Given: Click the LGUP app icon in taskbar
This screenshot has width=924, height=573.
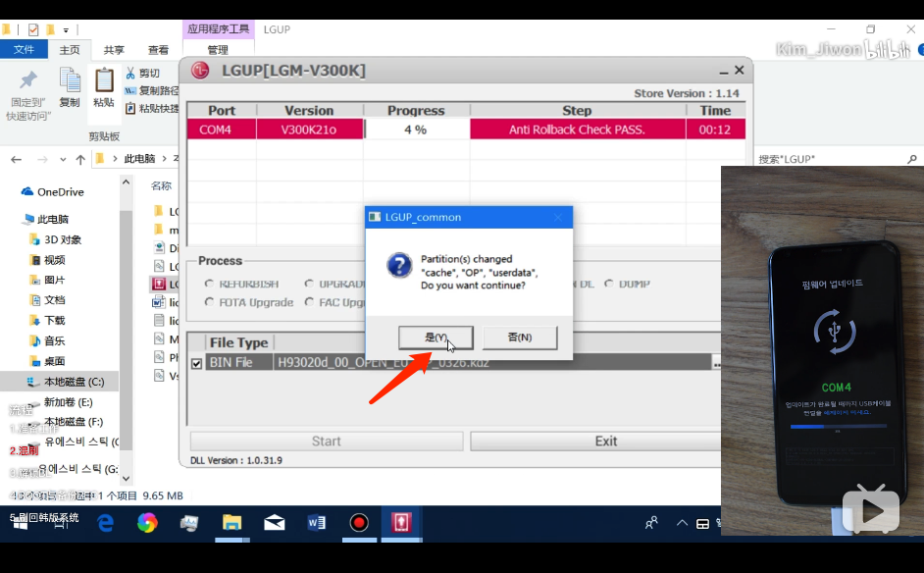Looking at the screenshot, I should click(401, 523).
